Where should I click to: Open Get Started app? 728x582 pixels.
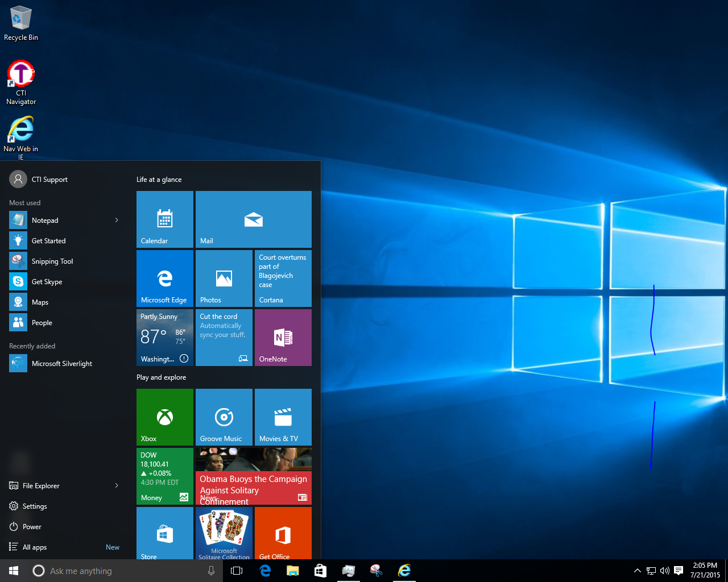pos(65,240)
